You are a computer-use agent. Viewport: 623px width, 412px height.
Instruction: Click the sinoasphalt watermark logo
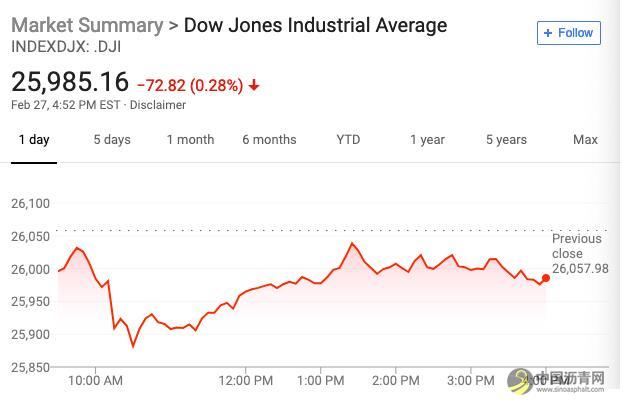point(556,383)
